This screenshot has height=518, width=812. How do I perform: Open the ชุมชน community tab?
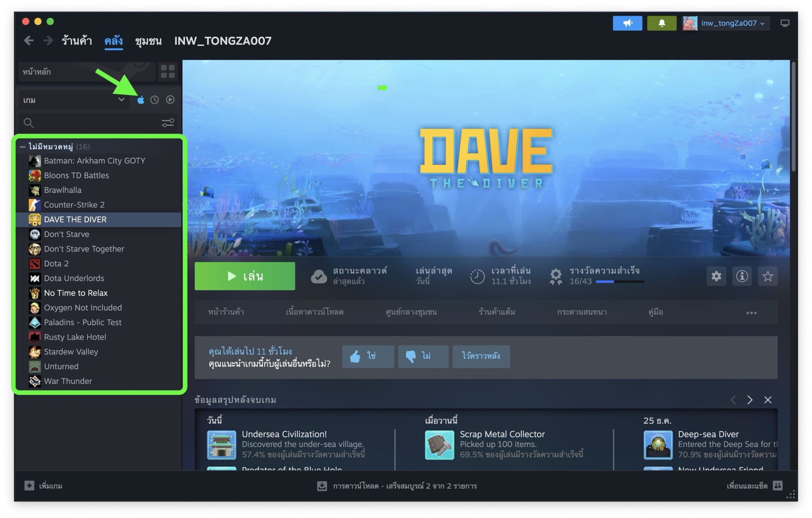(148, 41)
